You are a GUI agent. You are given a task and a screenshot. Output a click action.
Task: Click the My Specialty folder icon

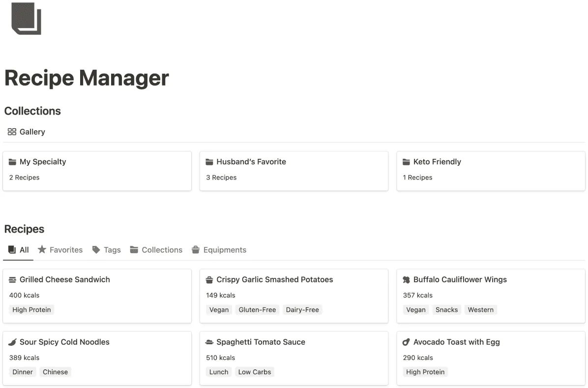pos(12,162)
